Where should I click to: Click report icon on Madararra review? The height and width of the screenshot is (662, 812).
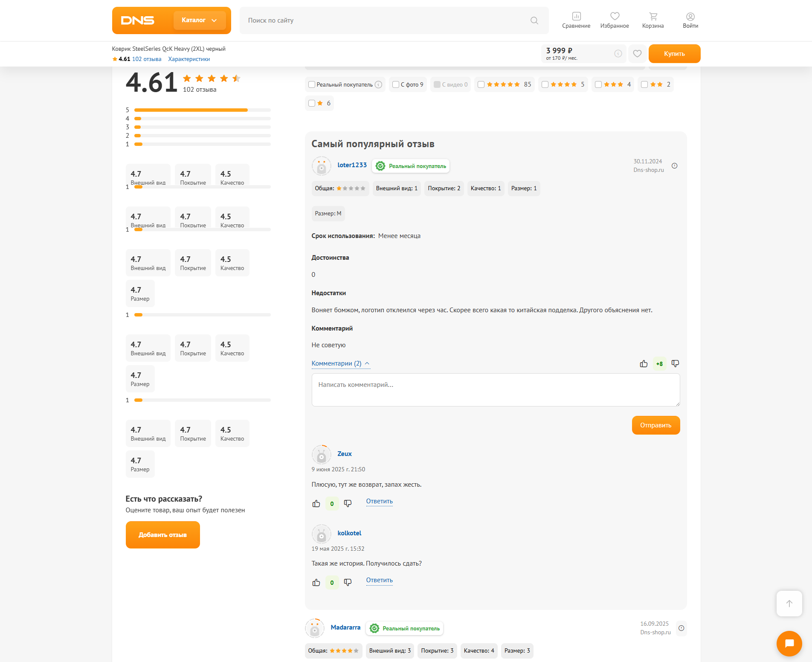coord(681,628)
